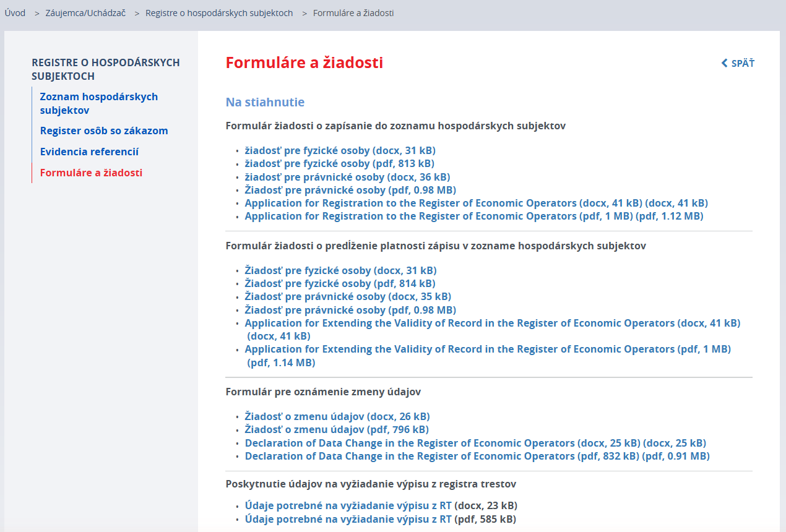Download žiadosť pre právnické osoby docx, 36 kB
The width and height of the screenshot is (786, 532).
coord(347,177)
